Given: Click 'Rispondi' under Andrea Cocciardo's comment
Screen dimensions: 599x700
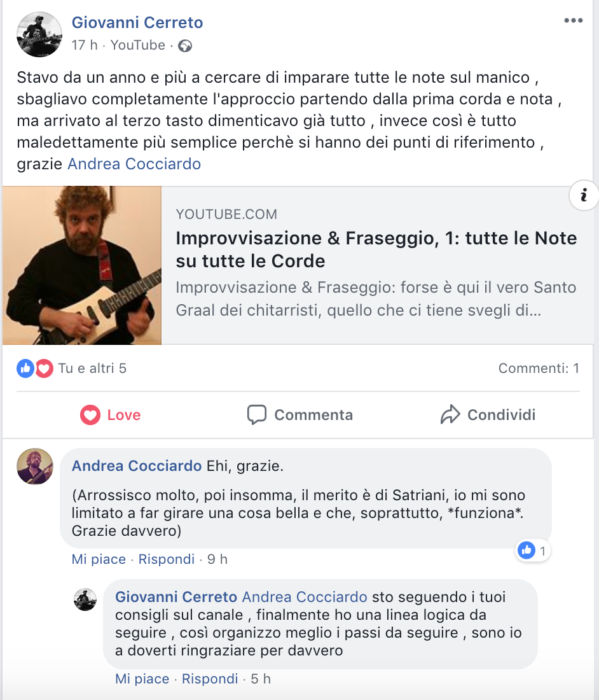Looking at the screenshot, I should [167, 559].
